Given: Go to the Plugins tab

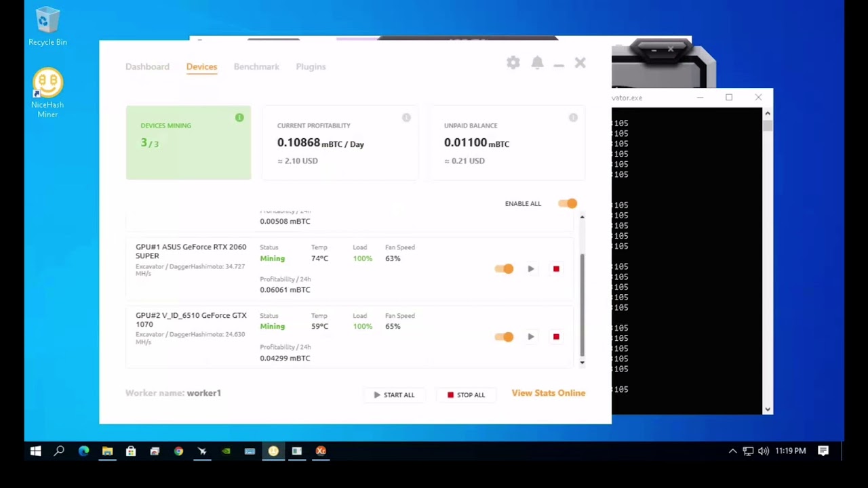Looking at the screenshot, I should point(311,66).
